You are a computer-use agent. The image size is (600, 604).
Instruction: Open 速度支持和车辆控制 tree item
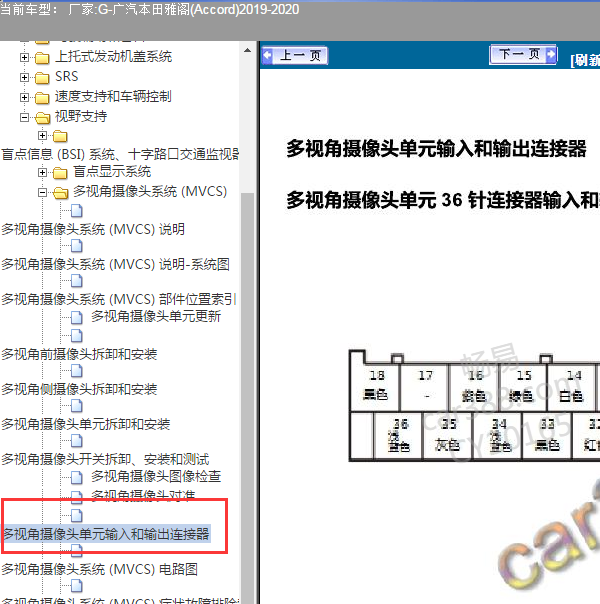point(113,96)
